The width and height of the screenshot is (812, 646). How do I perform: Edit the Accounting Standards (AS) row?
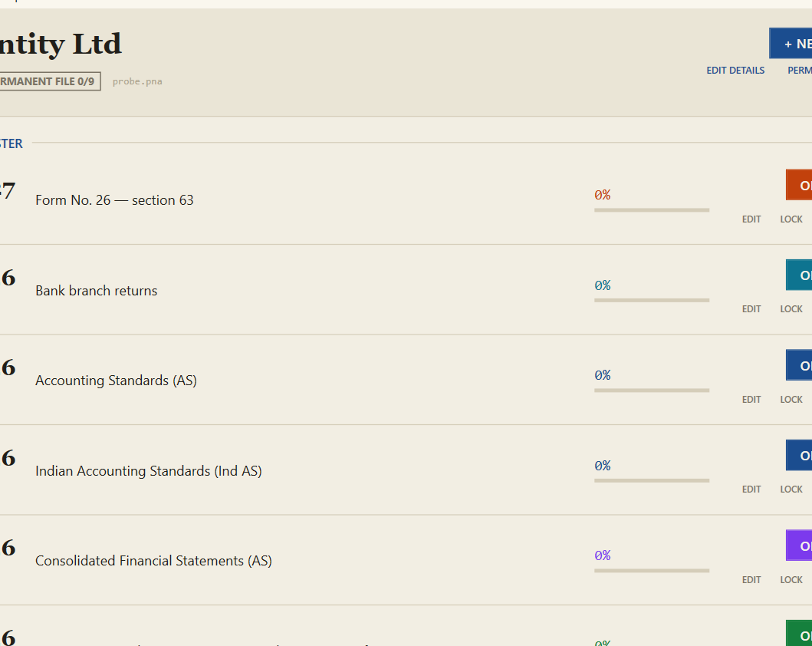751,400
